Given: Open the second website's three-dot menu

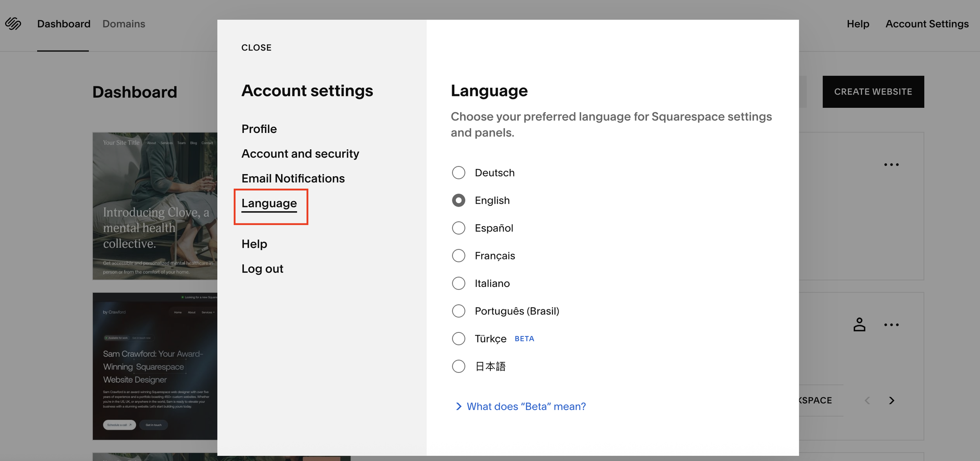Looking at the screenshot, I should click(891, 325).
